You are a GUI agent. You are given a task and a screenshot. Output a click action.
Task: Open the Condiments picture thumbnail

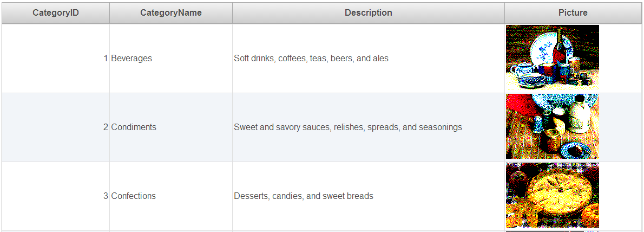pos(553,126)
